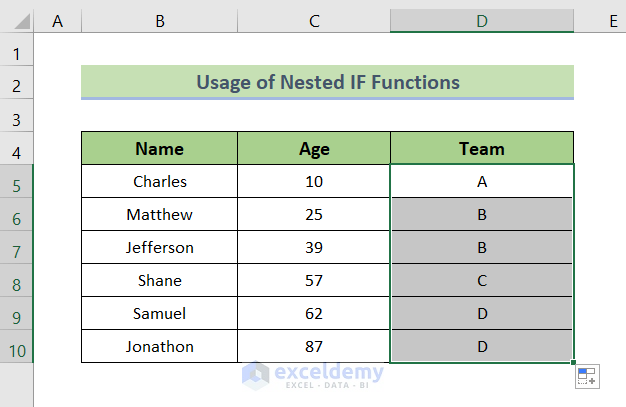Select column B header
The height and width of the screenshot is (407, 626).
point(160,20)
